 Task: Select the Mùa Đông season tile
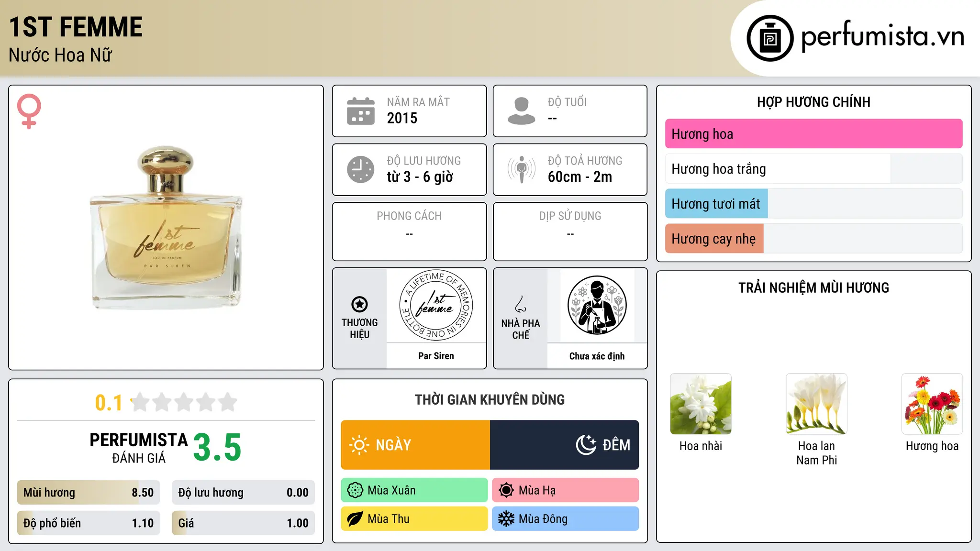pyautogui.click(x=566, y=519)
